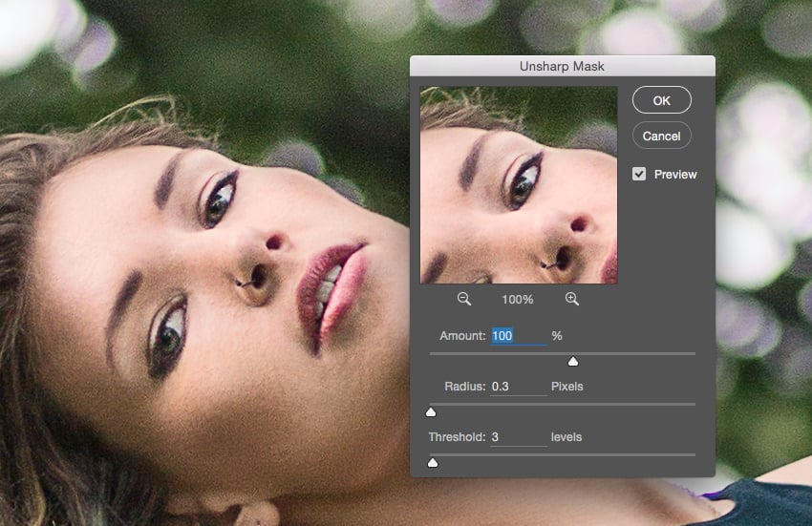Click the Amount label text
The image size is (812, 526).
click(x=462, y=336)
